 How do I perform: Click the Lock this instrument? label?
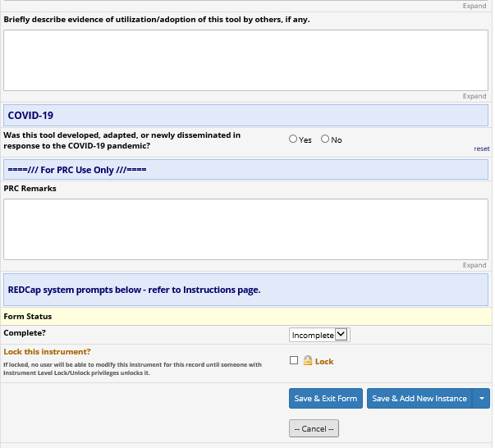point(48,352)
